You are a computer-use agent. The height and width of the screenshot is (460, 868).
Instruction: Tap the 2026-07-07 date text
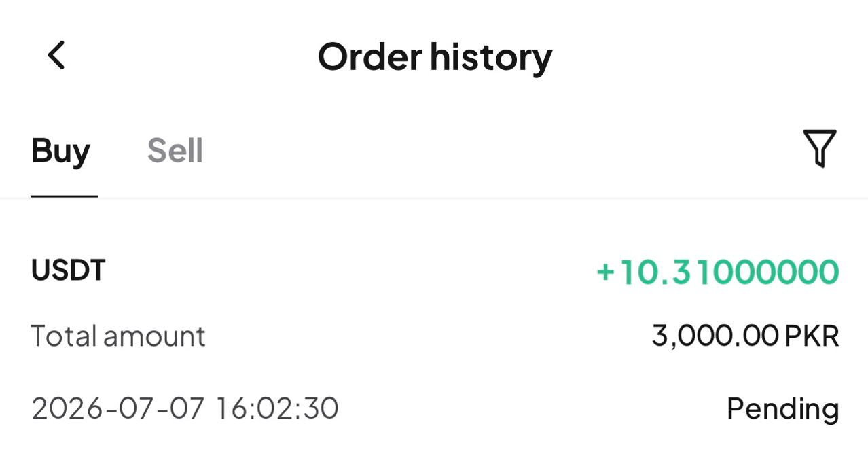[x=118, y=408]
